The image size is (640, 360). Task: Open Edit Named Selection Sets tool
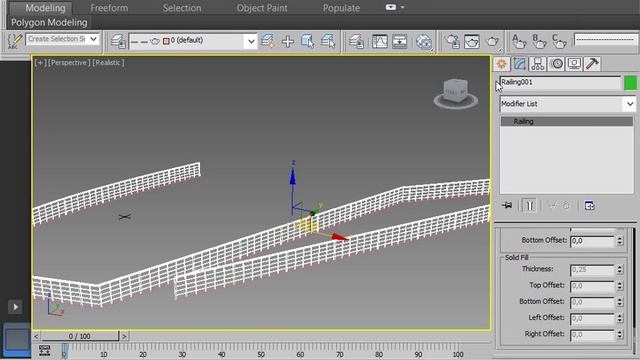pos(15,41)
